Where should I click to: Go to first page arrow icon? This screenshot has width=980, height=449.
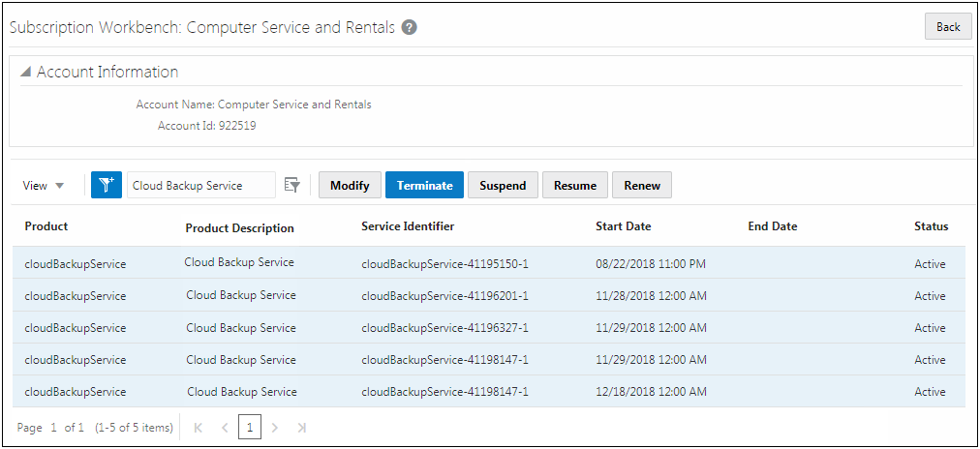pyautogui.click(x=199, y=427)
